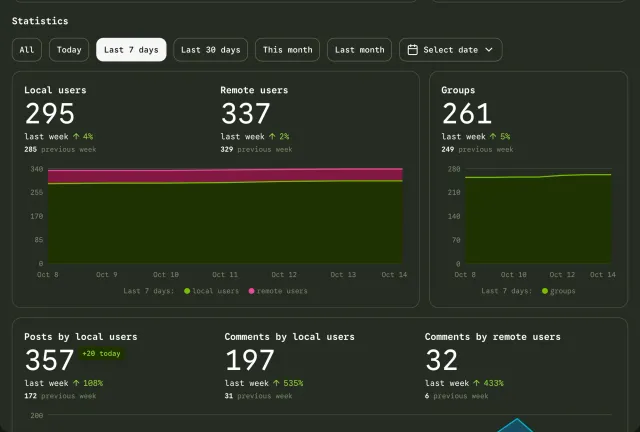640x432 pixels.
Task: Click the '249 previous week' text
Action: [477, 149]
